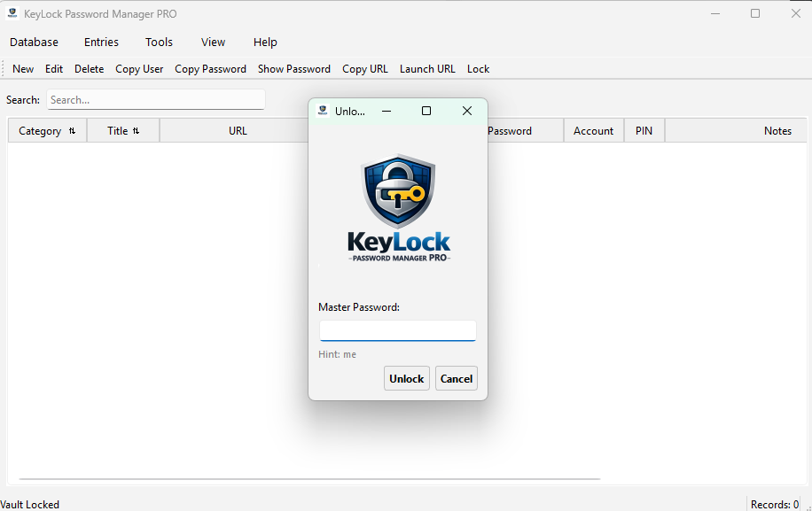
Task: Close the KeyLock main window
Action: tap(796, 13)
